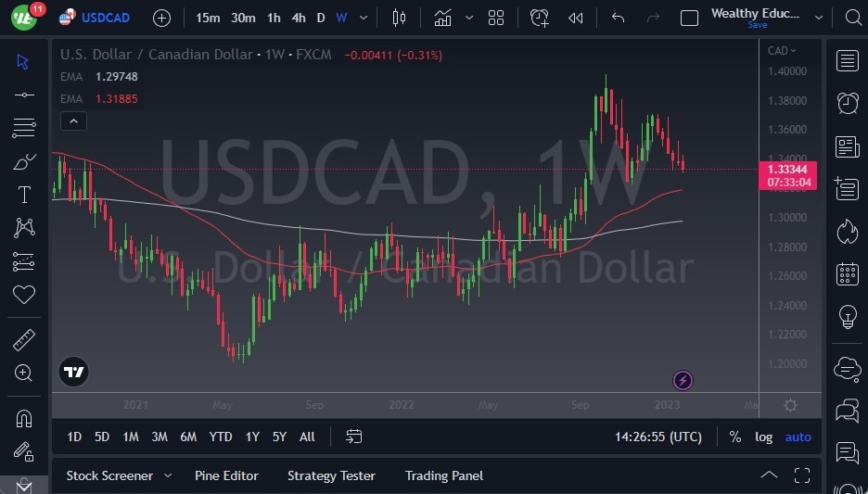The height and width of the screenshot is (494, 868).
Task: Click the heart favorites icon
Action: [x=24, y=295]
